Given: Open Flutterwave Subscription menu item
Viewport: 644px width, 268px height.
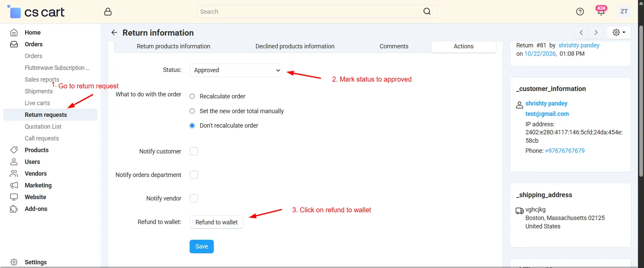Looking at the screenshot, I should tap(57, 68).
